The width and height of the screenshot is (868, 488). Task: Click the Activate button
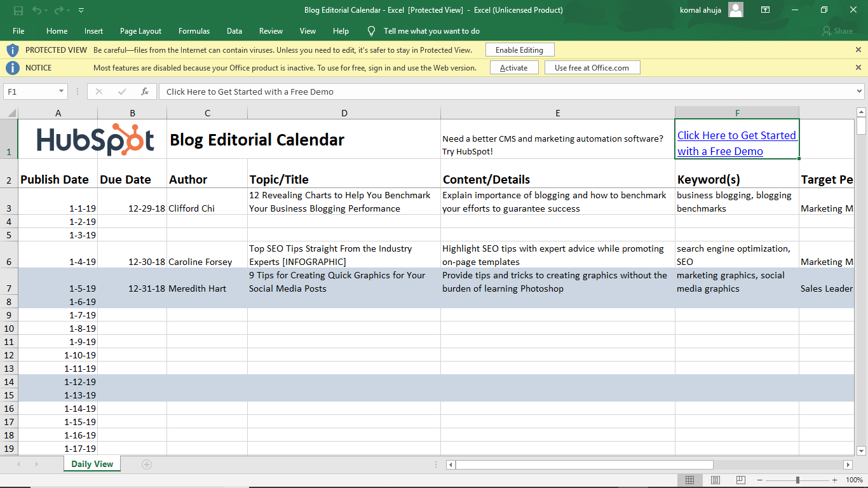pos(513,67)
